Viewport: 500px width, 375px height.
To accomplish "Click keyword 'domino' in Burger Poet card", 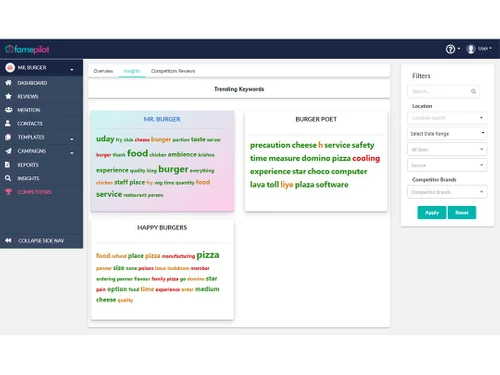I will [316, 158].
